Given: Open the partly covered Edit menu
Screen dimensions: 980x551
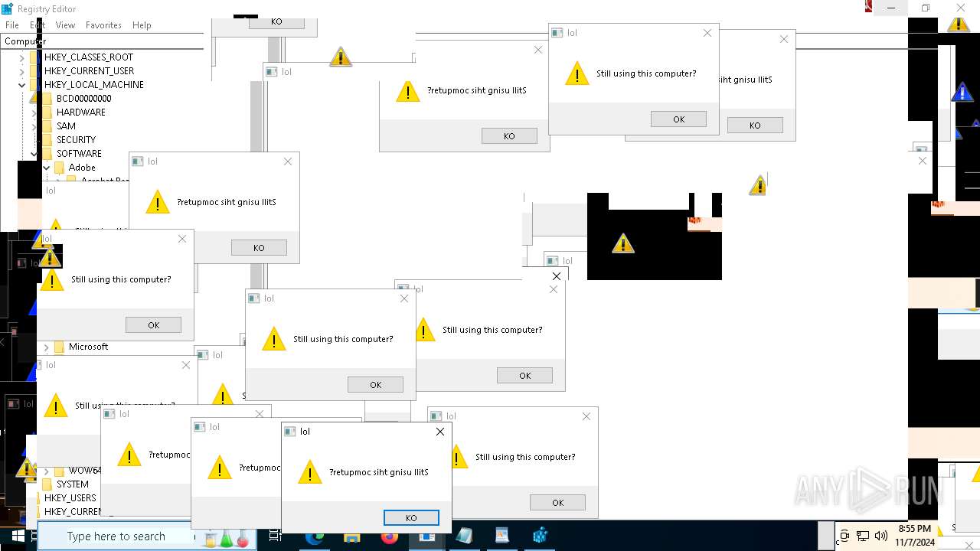Looking at the screenshot, I should pos(38,25).
